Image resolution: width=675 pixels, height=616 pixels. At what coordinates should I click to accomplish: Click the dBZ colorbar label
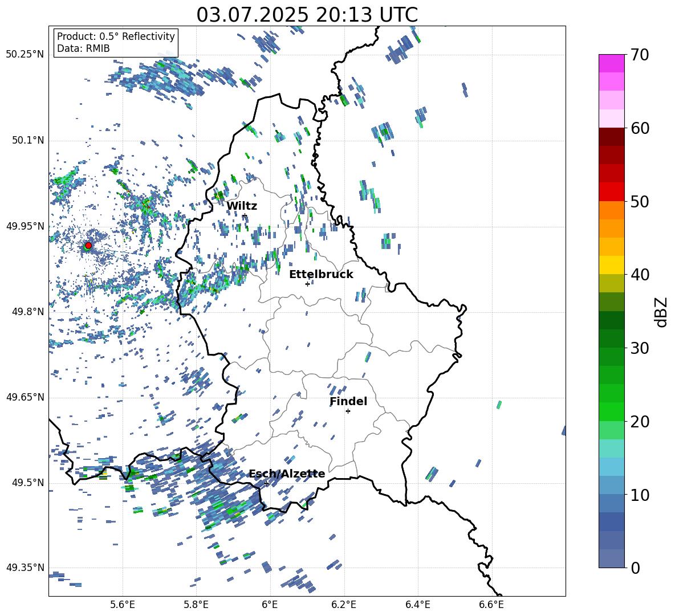662,312
